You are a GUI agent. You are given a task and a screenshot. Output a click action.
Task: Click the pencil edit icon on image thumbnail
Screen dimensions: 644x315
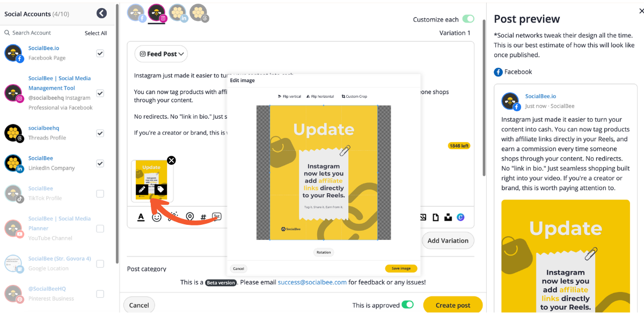[142, 189]
